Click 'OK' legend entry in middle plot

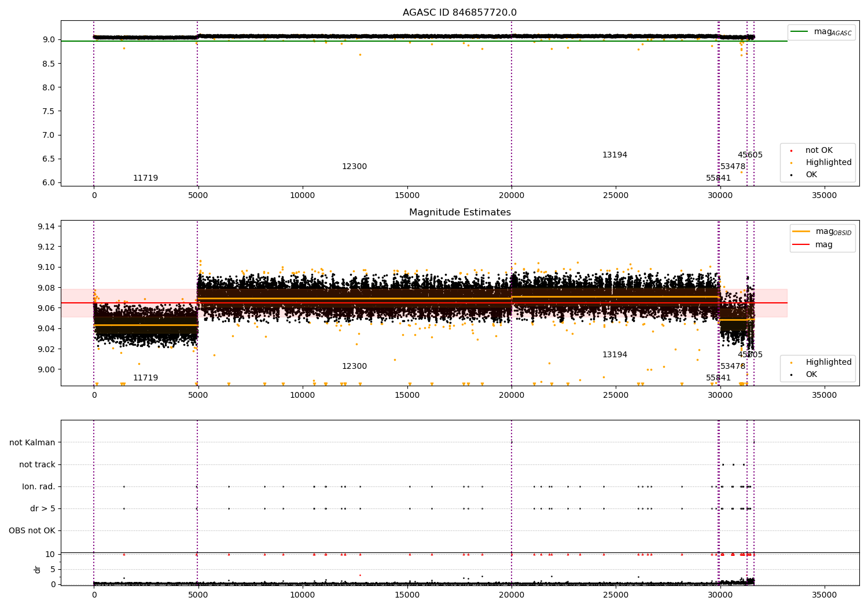(805, 375)
